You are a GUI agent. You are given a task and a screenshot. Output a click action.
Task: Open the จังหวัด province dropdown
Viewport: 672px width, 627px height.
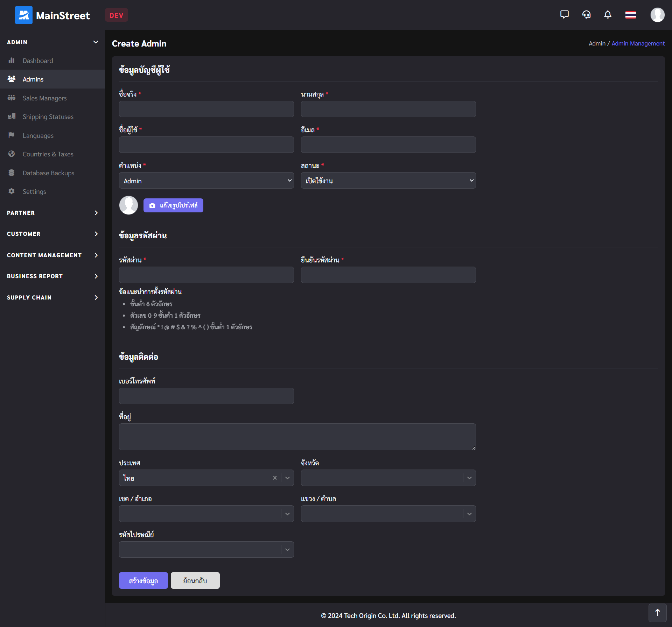click(x=388, y=478)
